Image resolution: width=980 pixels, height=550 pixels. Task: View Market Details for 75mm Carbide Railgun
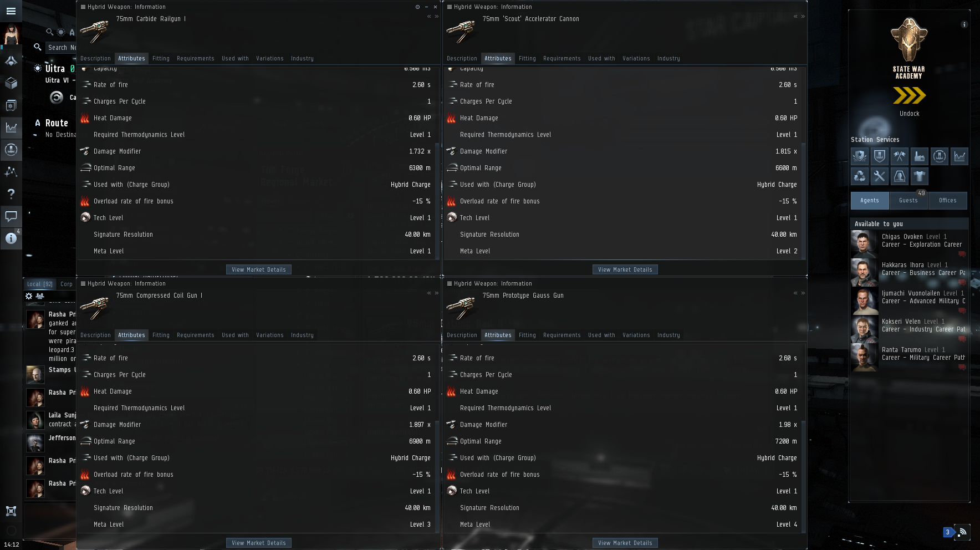(x=259, y=269)
